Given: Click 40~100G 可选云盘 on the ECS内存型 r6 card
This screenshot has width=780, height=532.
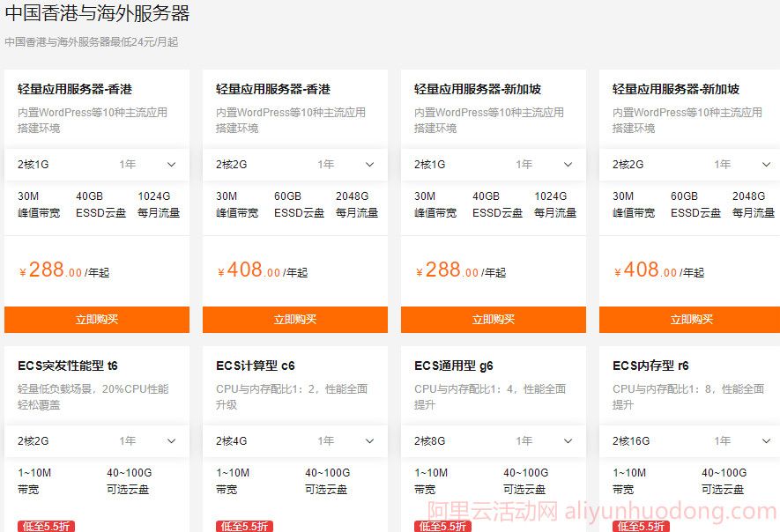Looking at the screenshot, I should (x=724, y=481).
